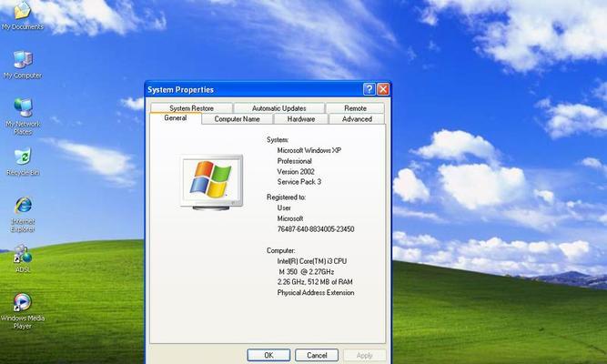Click the 'M 350 @ 2.27GHz' text
Image resolution: width=607 pixels, height=364 pixels.
(306, 272)
